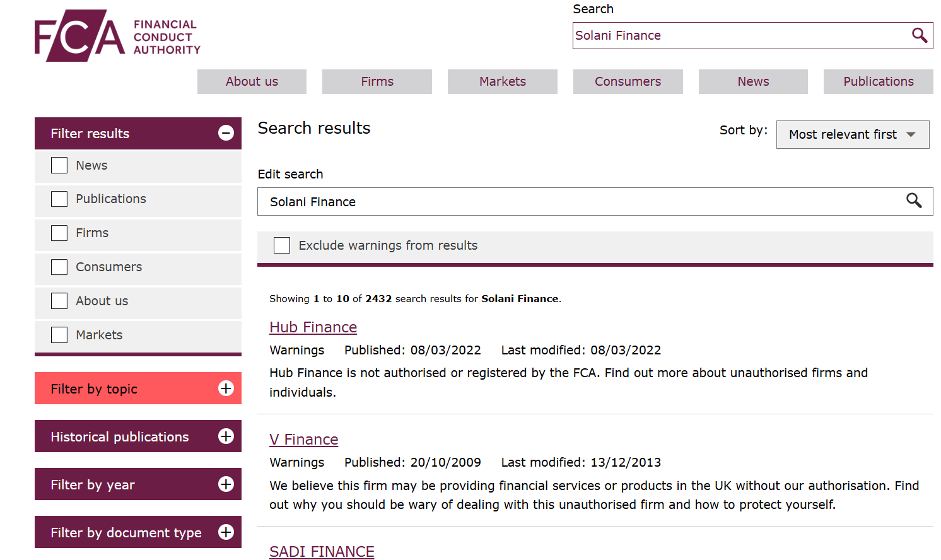Image resolution: width=941 pixels, height=560 pixels.
Task: Click the Edit search text field
Action: click(580, 202)
